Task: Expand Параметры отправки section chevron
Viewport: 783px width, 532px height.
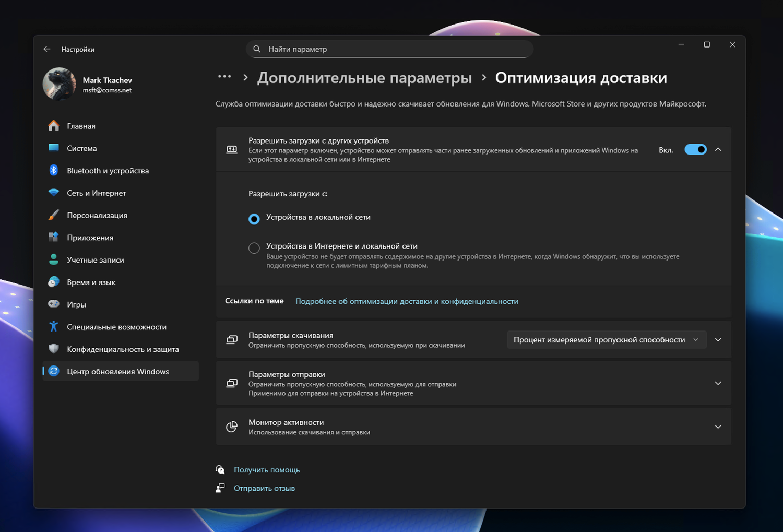Action: coord(718,383)
